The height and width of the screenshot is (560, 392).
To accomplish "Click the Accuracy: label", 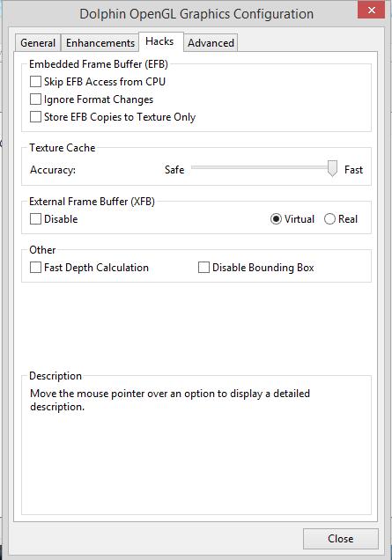I will point(53,170).
